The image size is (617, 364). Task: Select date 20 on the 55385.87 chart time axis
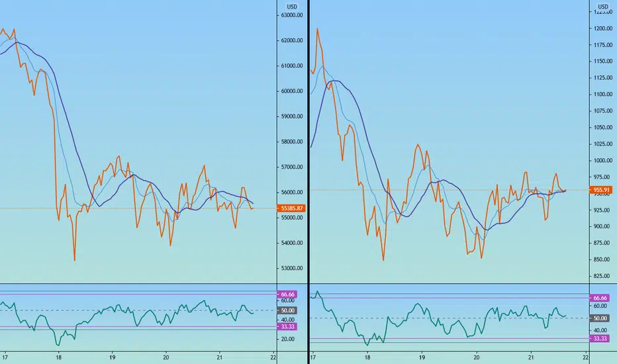166,357
